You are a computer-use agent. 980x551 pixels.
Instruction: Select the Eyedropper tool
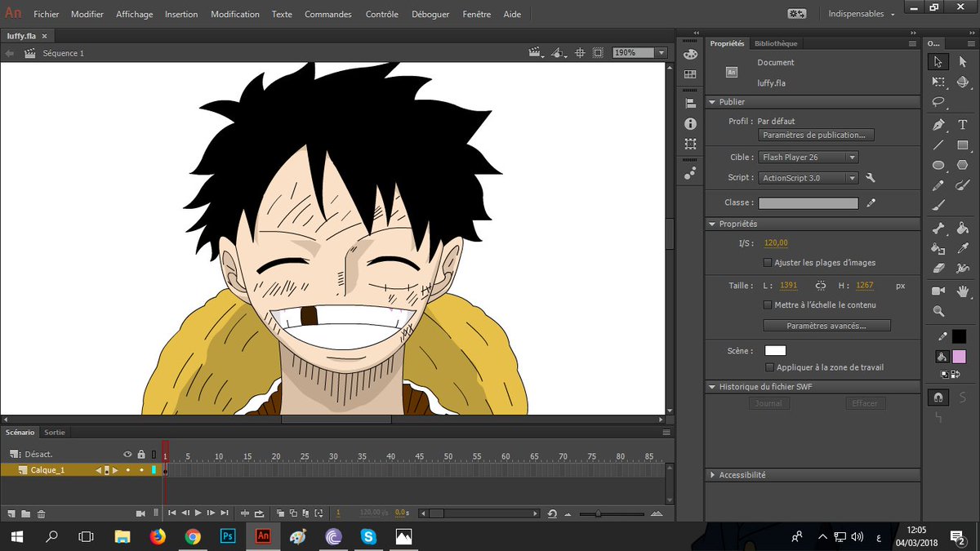click(x=962, y=248)
